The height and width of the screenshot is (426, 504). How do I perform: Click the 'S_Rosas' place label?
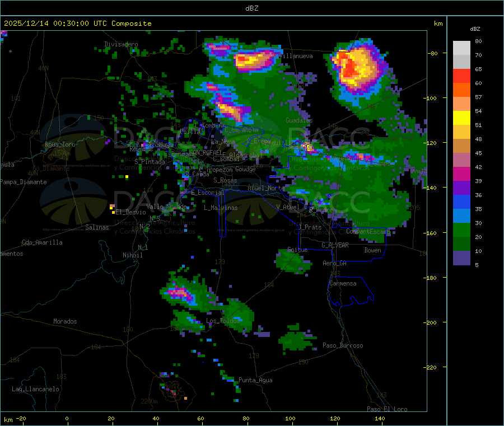click(x=225, y=180)
